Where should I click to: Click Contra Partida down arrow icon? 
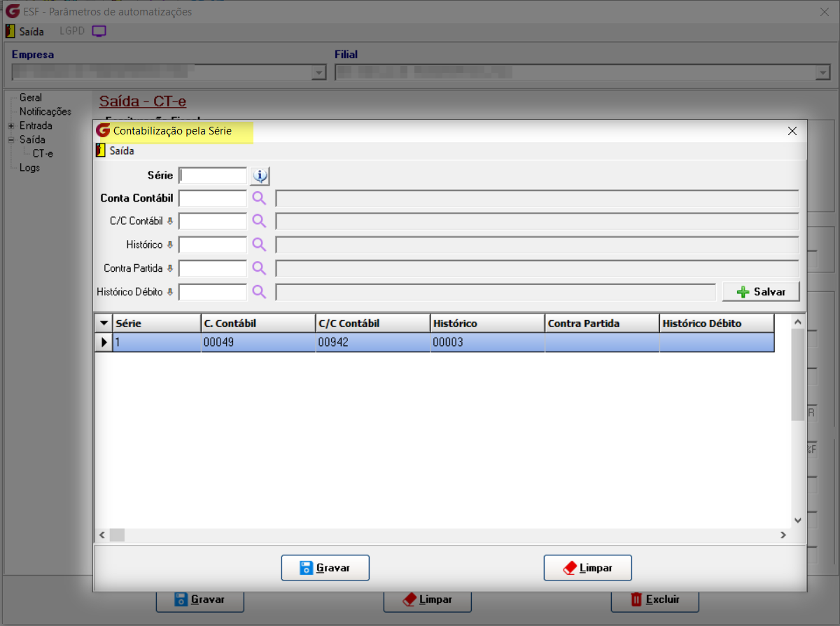(x=169, y=268)
